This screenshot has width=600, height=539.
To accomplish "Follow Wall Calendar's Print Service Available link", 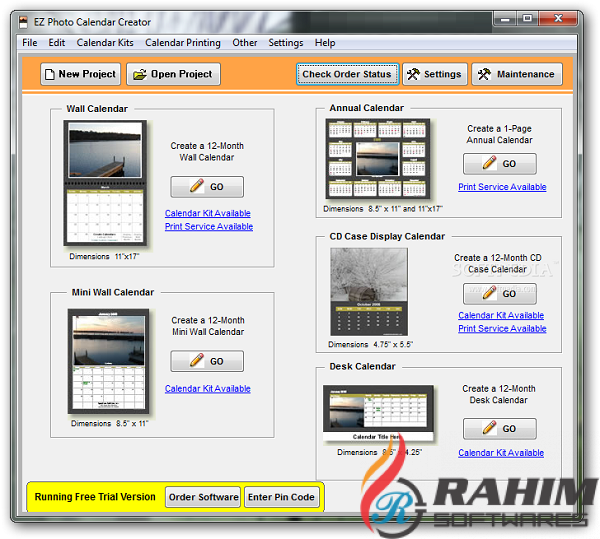I will click(209, 226).
